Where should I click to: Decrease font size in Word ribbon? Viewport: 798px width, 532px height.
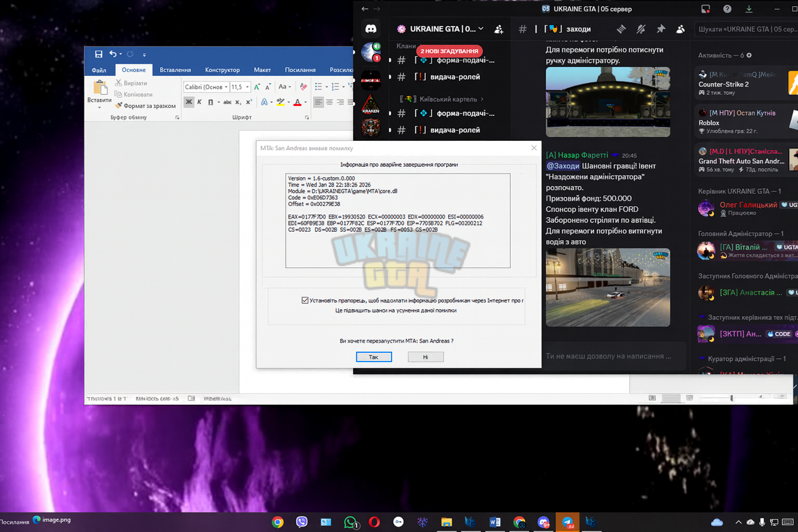268,87
